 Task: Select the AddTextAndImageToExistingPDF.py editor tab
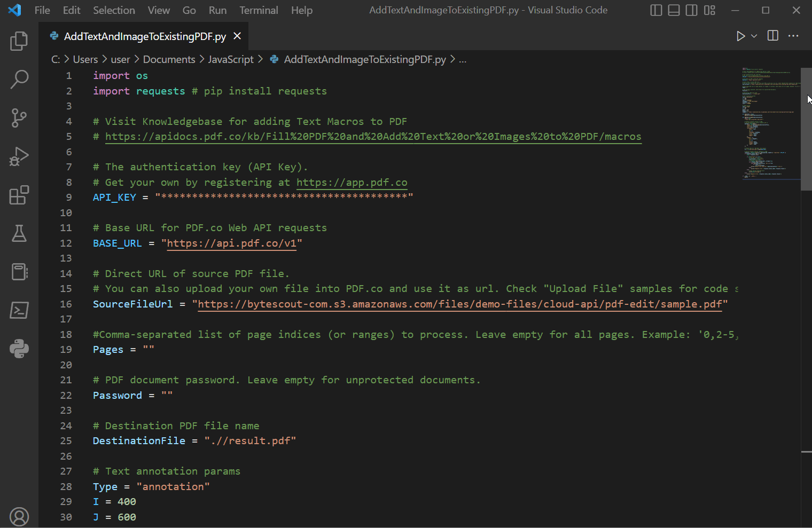click(x=144, y=36)
